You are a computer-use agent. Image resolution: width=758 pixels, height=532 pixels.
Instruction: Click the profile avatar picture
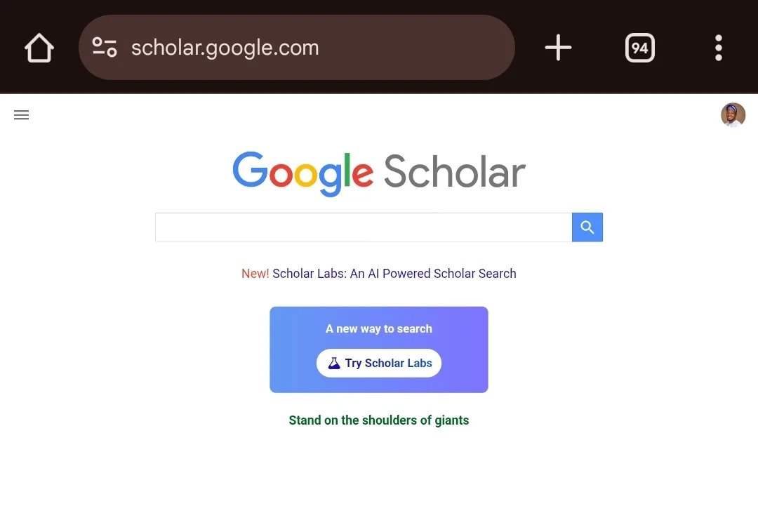point(733,115)
